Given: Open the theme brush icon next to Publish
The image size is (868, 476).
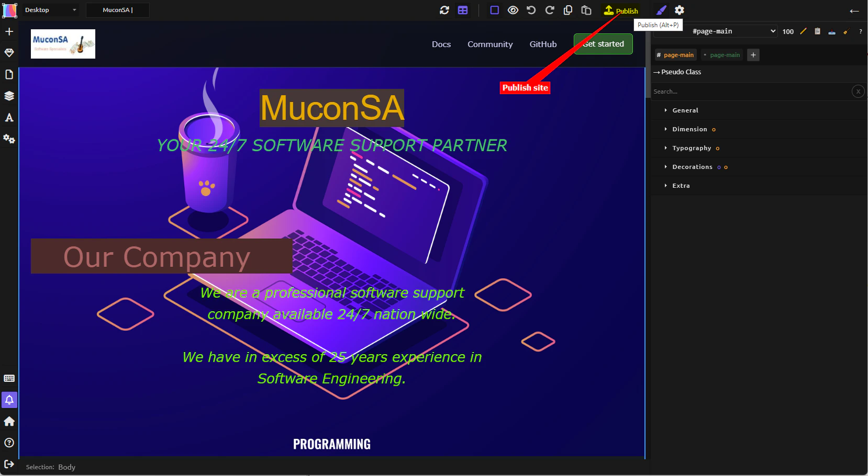Looking at the screenshot, I should click(x=661, y=10).
